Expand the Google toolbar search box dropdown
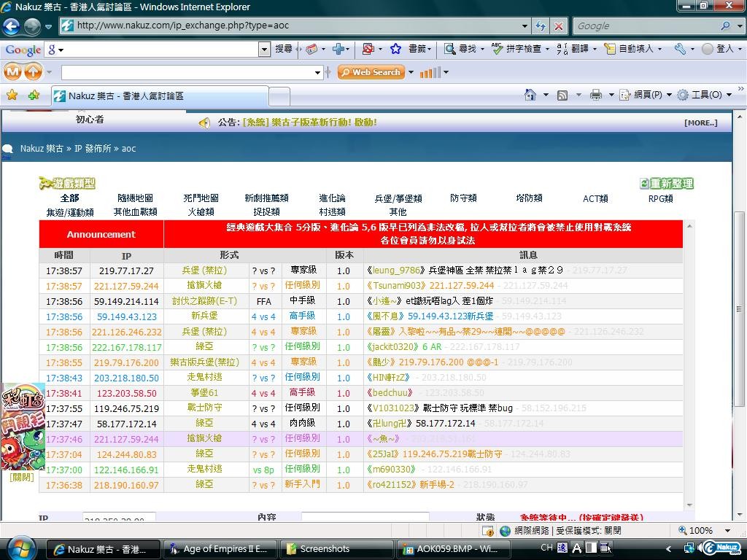The width and height of the screenshot is (747, 560). (x=265, y=50)
